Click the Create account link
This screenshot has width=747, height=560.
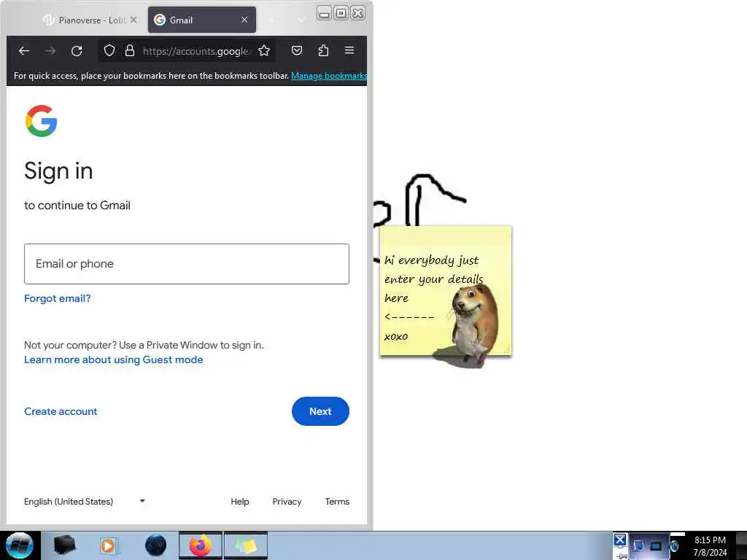[x=61, y=411]
